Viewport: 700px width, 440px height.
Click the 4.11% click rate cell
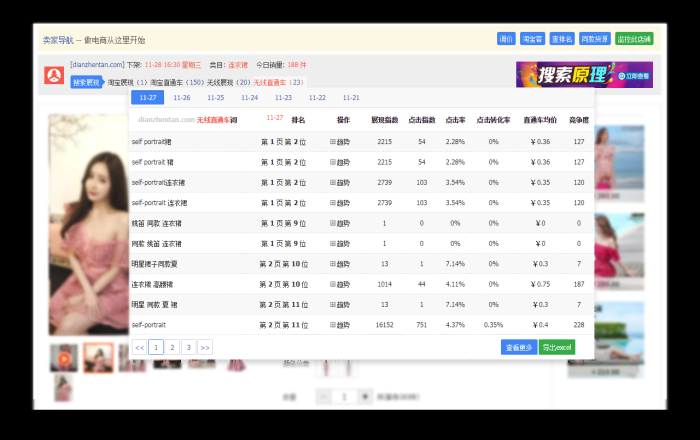click(x=455, y=284)
